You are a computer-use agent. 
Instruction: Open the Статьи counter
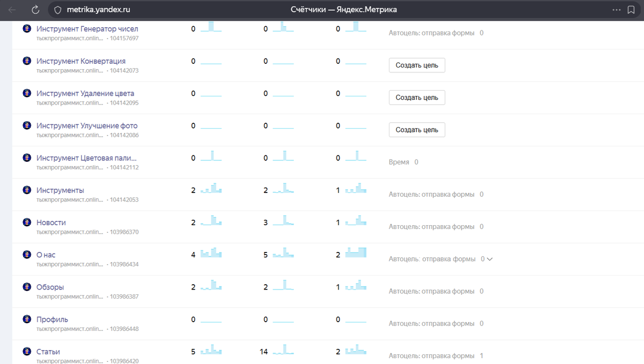tap(48, 352)
